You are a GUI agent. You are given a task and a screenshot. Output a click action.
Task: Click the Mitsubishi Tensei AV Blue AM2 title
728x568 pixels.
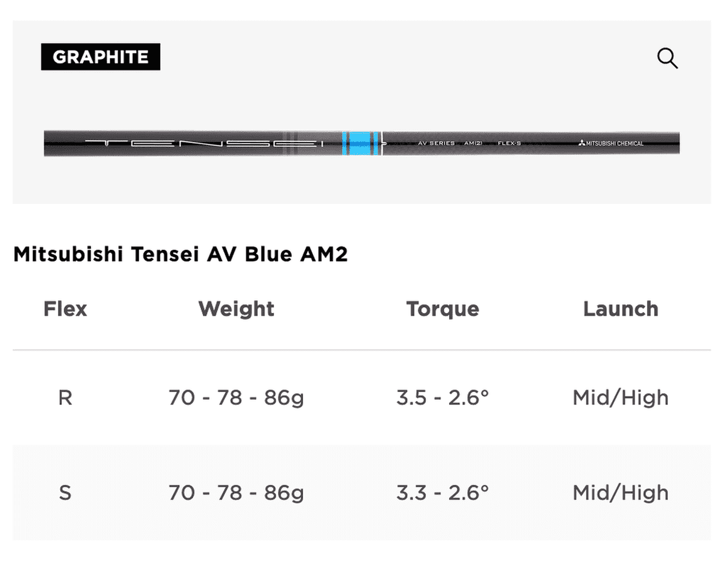[x=181, y=254]
